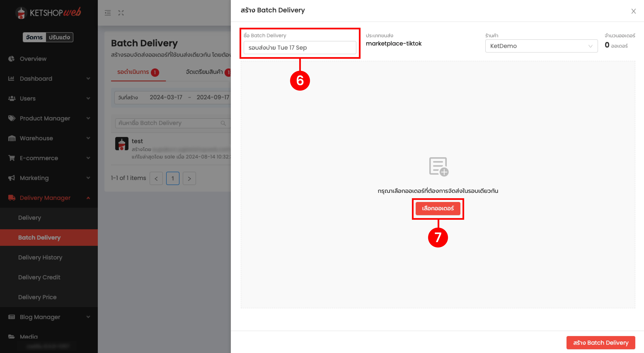The height and width of the screenshot is (353, 644).
Task: Click the fullscreen expand arrows icon
Action: tap(121, 13)
